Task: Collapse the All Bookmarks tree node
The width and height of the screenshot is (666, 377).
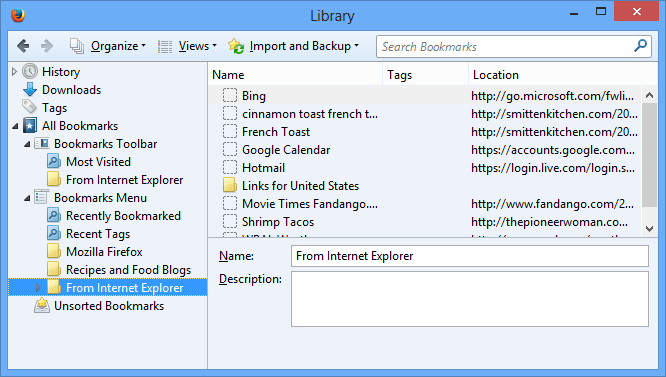Action: click(x=15, y=126)
